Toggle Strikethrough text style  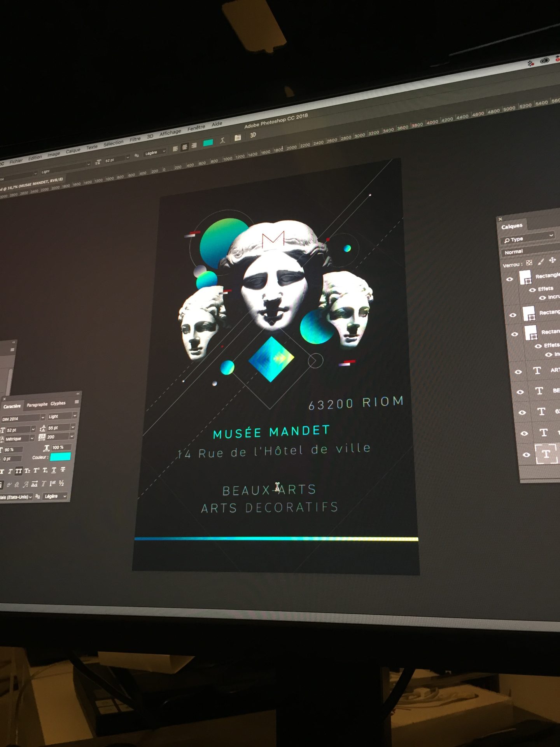click(63, 470)
